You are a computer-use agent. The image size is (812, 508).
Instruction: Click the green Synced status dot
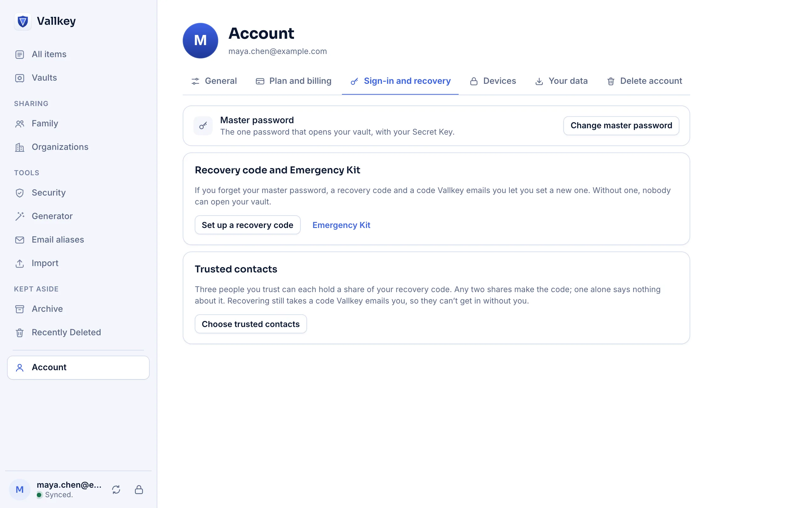click(x=39, y=495)
